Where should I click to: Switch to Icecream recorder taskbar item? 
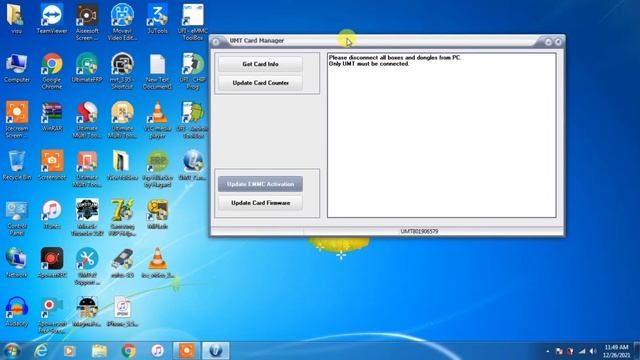[187, 351]
